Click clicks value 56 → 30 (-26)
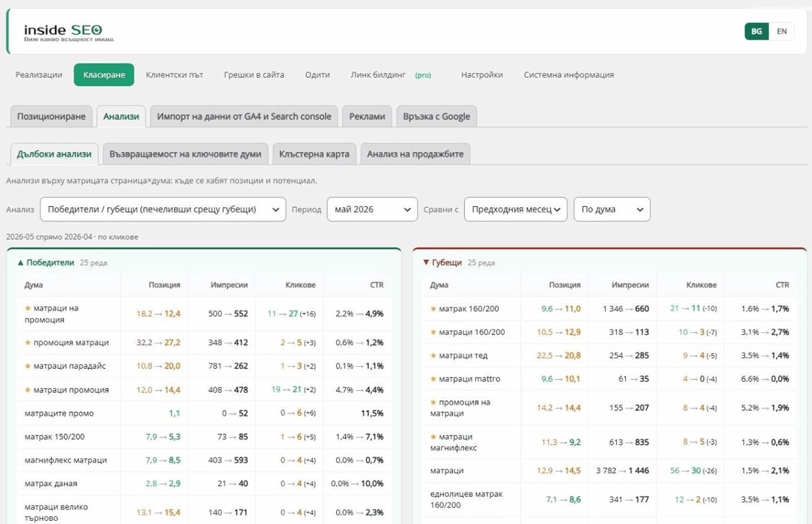The width and height of the screenshot is (812, 524). point(693,471)
